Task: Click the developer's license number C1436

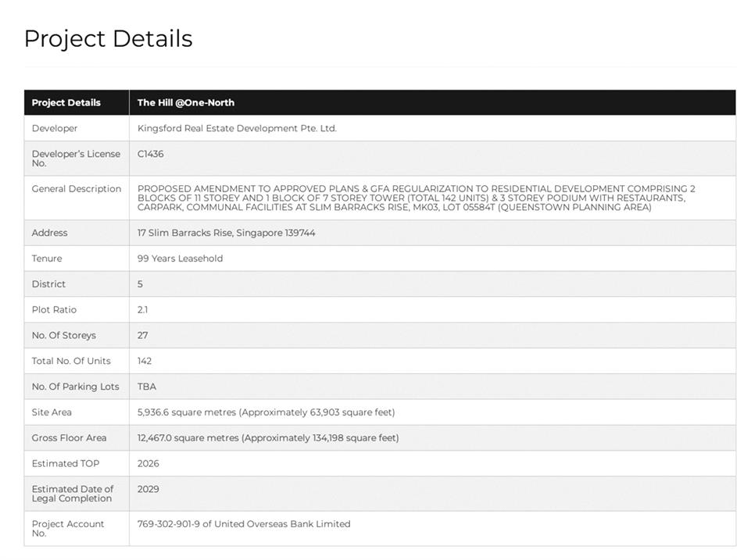Action: pyautogui.click(x=151, y=154)
